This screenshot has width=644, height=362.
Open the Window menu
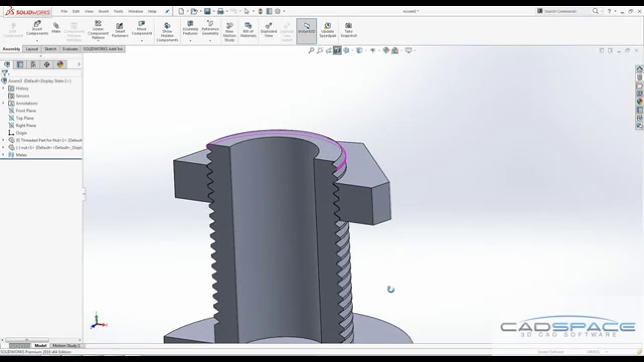click(x=135, y=11)
